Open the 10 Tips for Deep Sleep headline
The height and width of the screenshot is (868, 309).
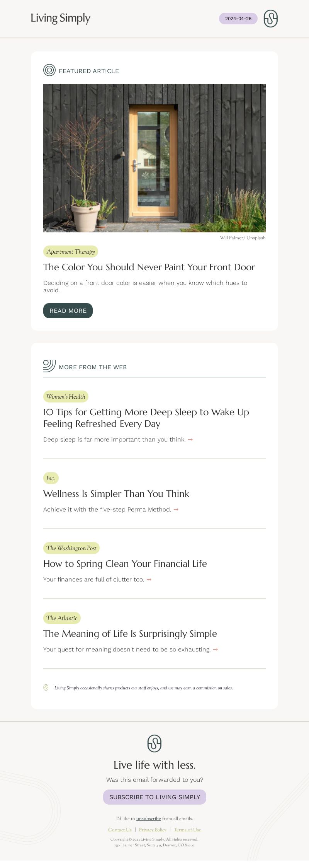146,418
